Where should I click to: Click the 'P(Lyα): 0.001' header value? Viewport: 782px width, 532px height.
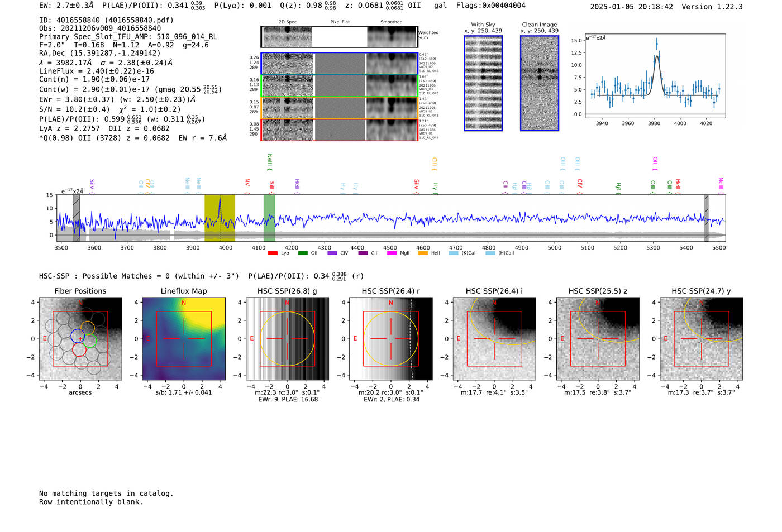(243, 6)
